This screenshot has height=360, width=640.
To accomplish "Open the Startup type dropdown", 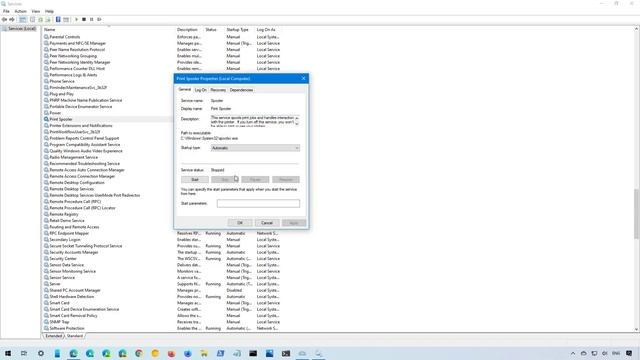I will pyautogui.click(x=255, y=148).
